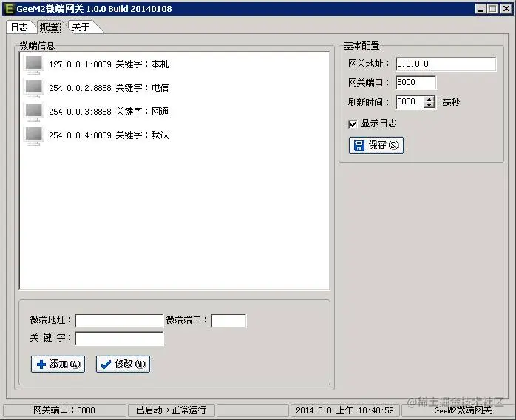The width and height of the screenshot is (516, 420).
Task: Open the 关于 tab
Action: coord(81,27)
